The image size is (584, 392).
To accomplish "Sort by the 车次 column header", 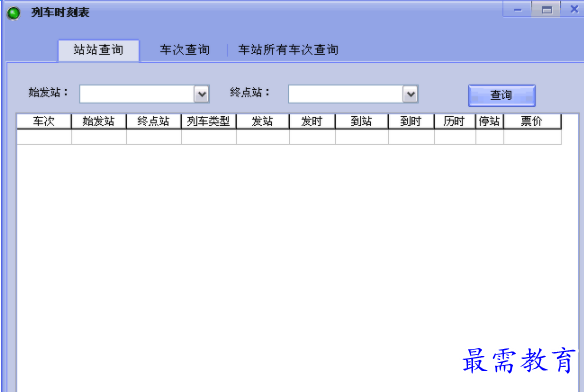I will point(44,121).
